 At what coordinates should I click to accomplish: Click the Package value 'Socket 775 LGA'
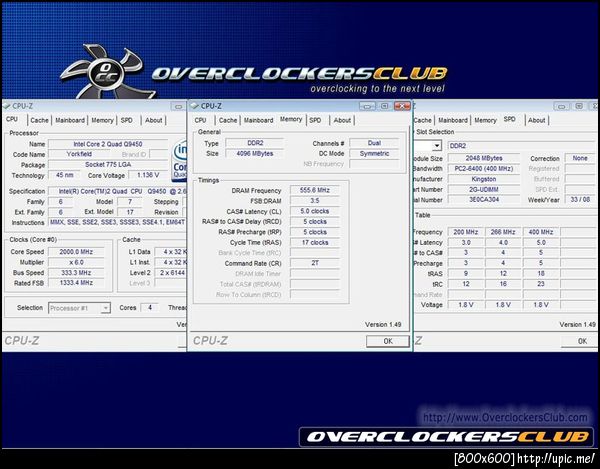(108, 164)
